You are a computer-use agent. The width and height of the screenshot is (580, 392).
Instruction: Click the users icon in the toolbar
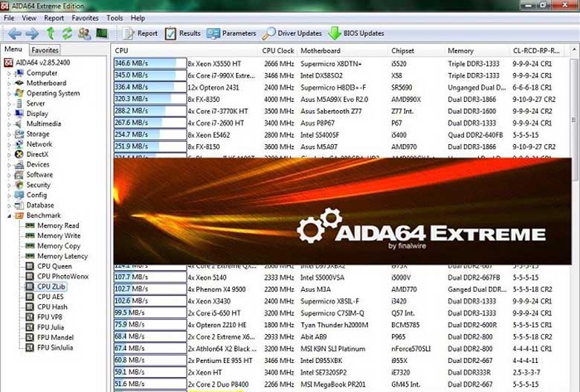pos(84,33)
